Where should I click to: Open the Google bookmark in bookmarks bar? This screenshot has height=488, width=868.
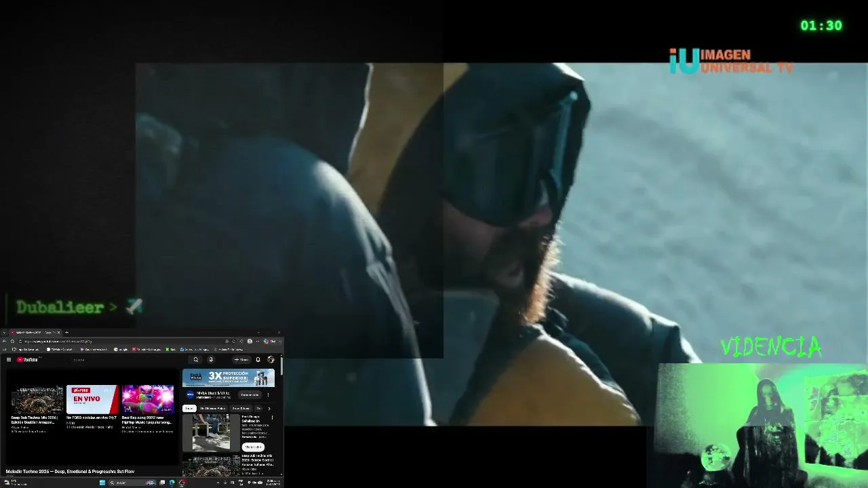coord(121,349)
